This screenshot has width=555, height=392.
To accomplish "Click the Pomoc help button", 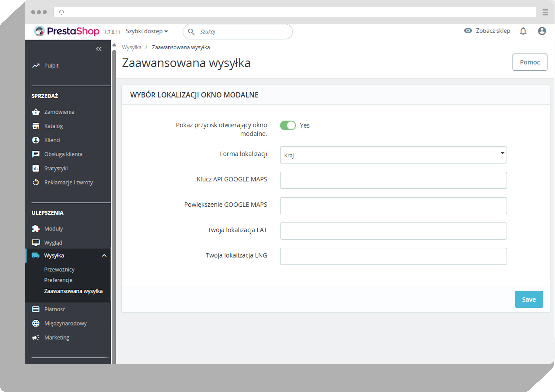I will coord(530,62).
